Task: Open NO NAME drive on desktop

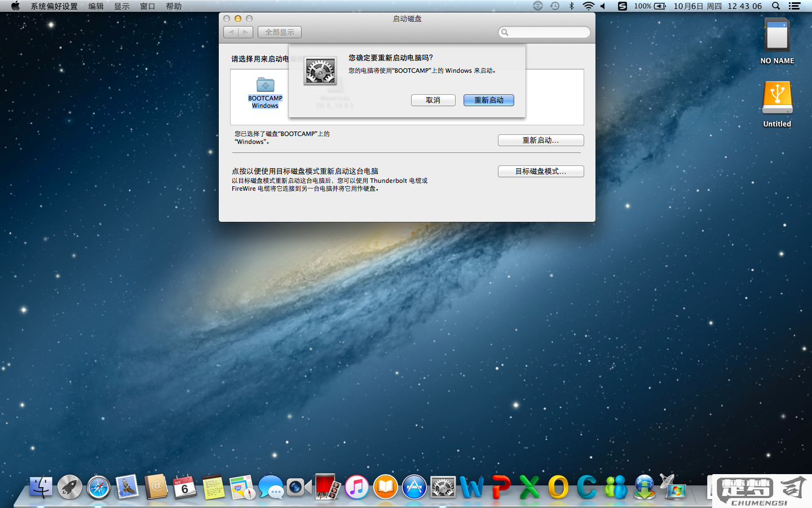Action: pyautogui.click(x=777, y=41)
